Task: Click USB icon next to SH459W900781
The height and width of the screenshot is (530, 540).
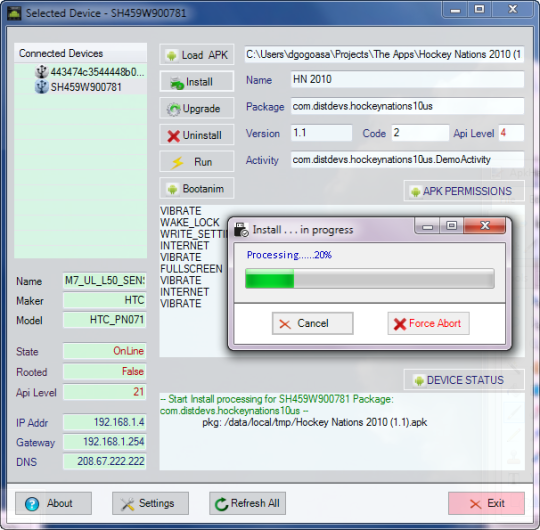Action: point(42,86)
